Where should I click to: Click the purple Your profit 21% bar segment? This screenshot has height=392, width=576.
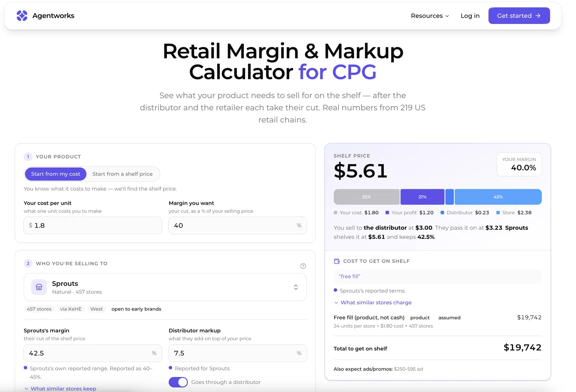[422, 197]
